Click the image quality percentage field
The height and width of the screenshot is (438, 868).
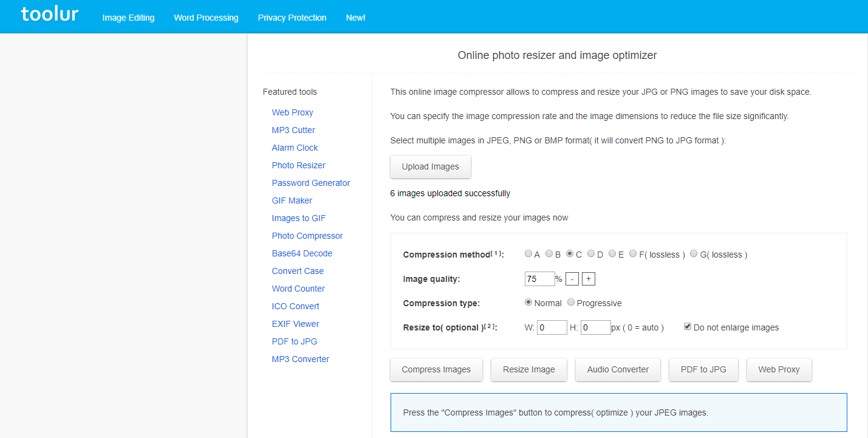[x=539, y=279]
